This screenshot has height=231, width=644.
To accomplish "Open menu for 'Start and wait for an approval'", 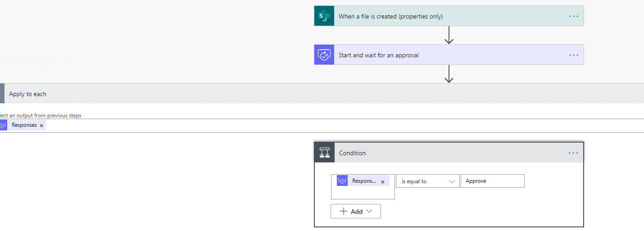I will coord(573,55).
